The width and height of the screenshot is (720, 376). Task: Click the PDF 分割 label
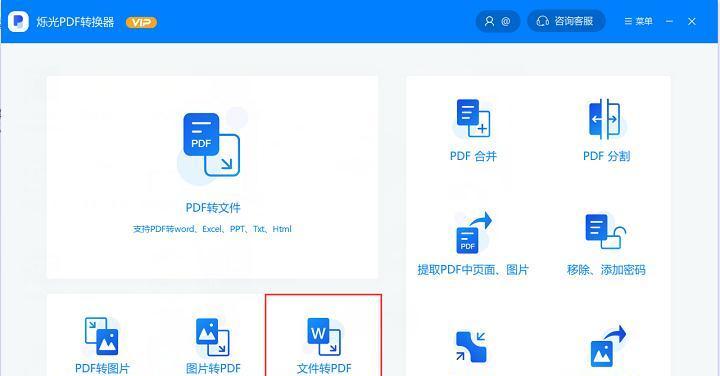(x=606, y=156)
